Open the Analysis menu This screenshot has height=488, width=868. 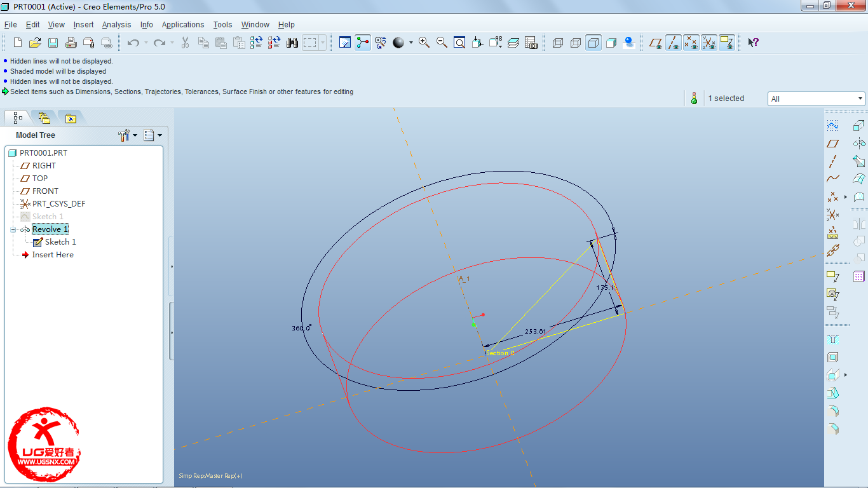point(116,25)
